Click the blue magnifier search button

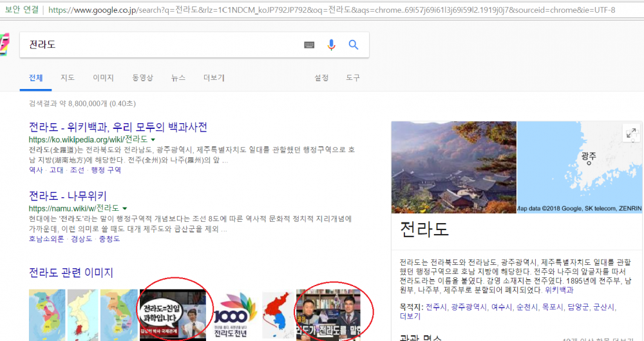[353, 44]
